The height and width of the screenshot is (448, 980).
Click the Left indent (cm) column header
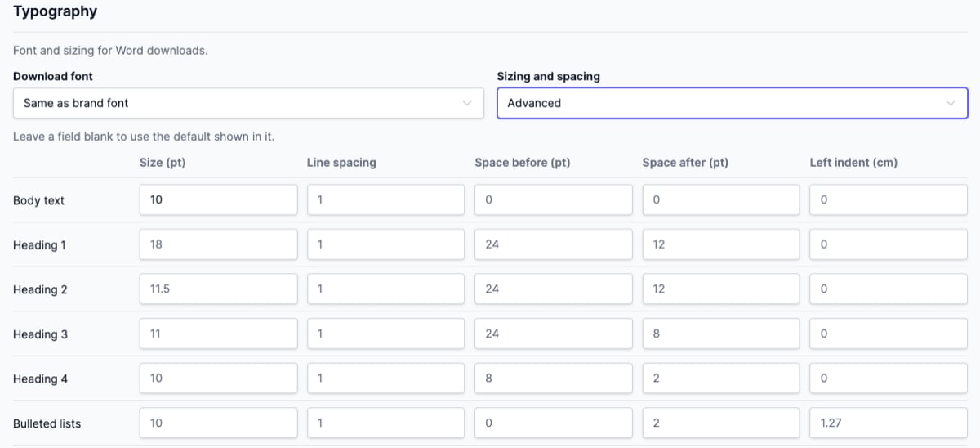(x=853, y=163)
